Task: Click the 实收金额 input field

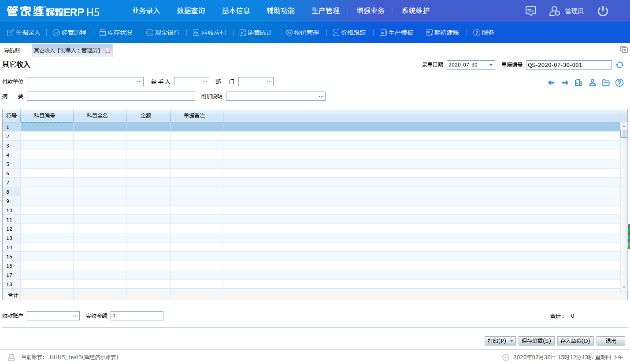Action: pyautogui.click(x=137, y=316)
